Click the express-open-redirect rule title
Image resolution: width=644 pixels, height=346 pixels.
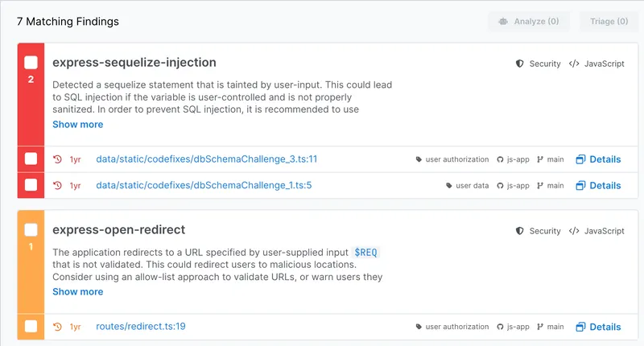[x=118, y=229]
